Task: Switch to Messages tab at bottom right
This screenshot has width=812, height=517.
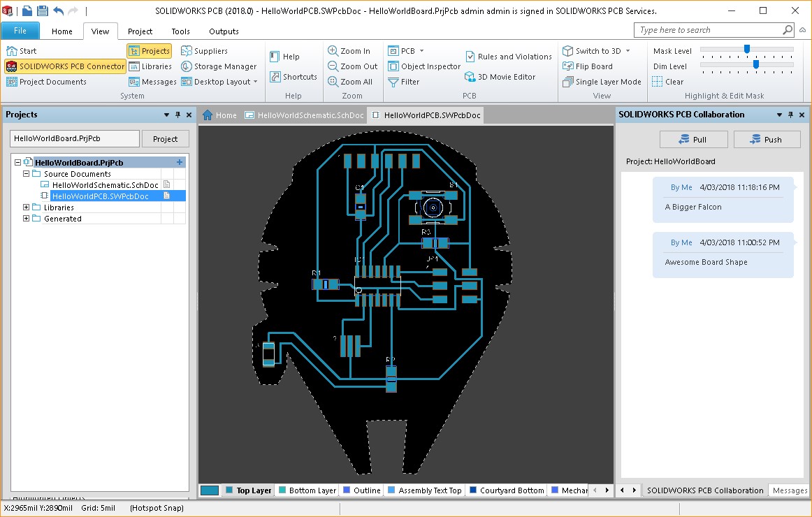Action: (789, 490)
